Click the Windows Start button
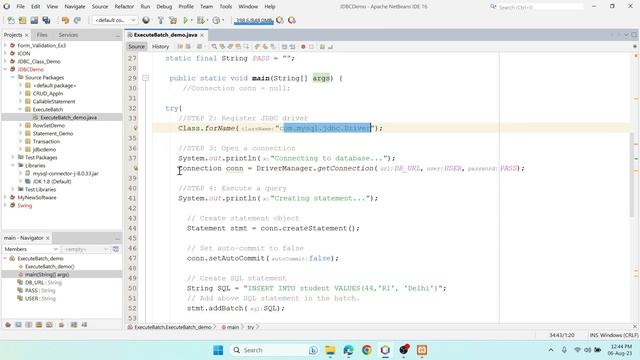Screen dimensions: 640x360 pos(218,350)
